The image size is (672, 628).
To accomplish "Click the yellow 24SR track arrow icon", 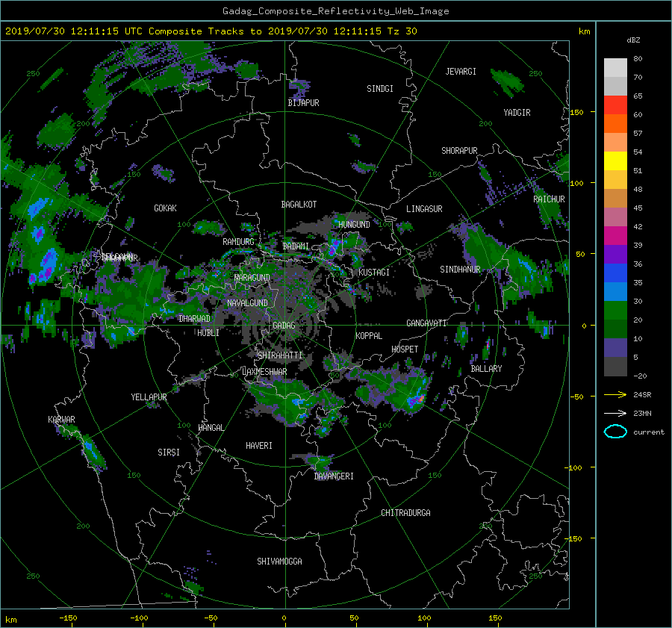I will tap(615, 394).
